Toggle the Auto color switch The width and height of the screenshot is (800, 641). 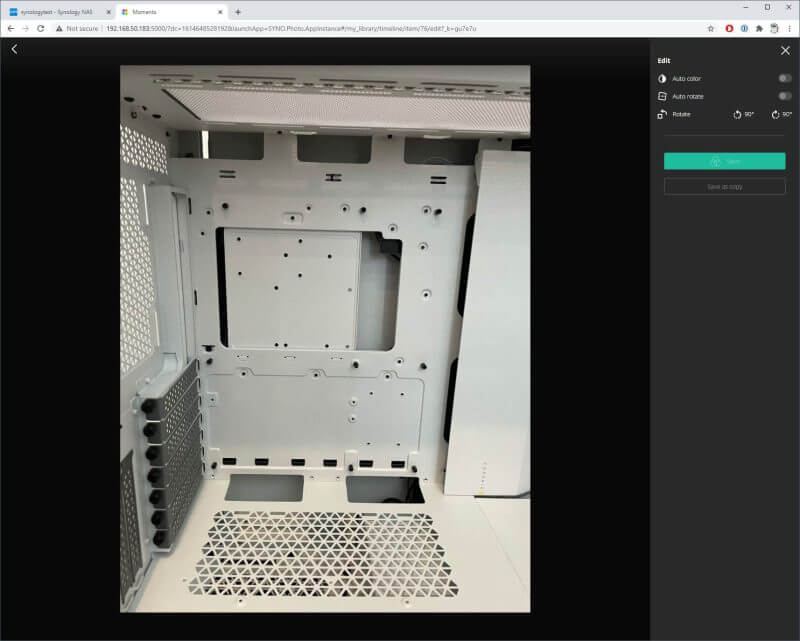(x=785, y=78)
